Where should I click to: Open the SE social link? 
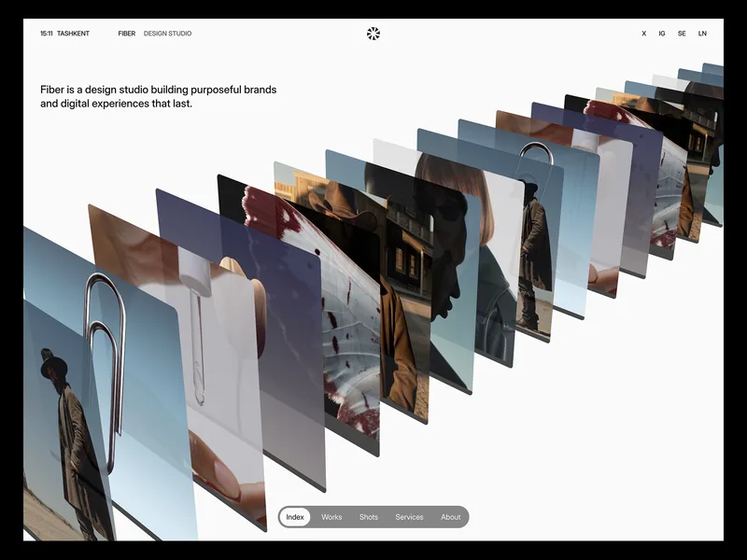tap(682, 34)
